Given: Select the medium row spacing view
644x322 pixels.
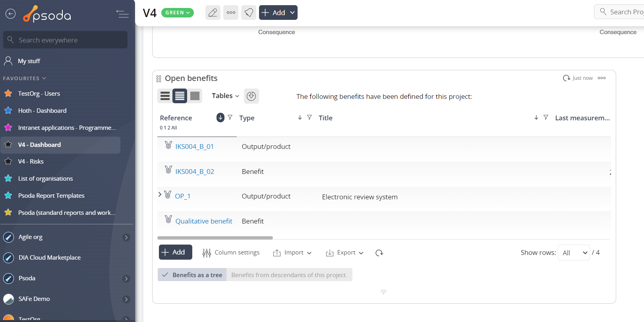Looking at the screenshot, I should 180,96.
